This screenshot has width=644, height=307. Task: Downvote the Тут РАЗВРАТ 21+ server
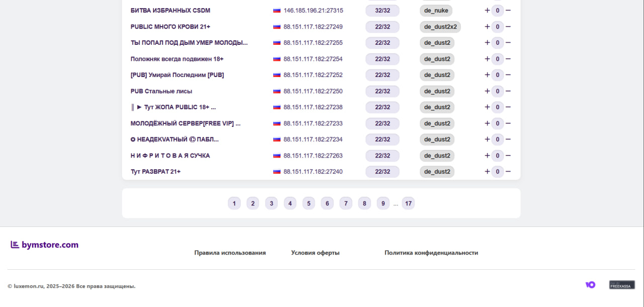point(508,172)
